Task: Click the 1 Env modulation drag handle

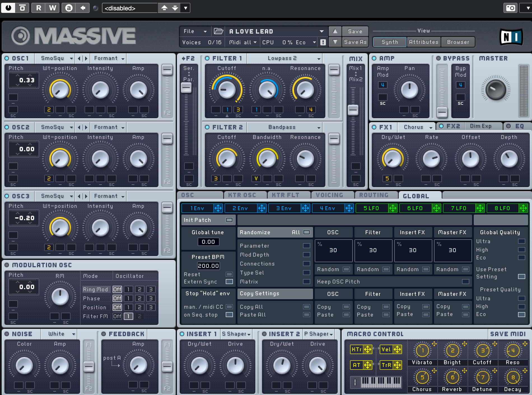Action: (x=218, y=208)
